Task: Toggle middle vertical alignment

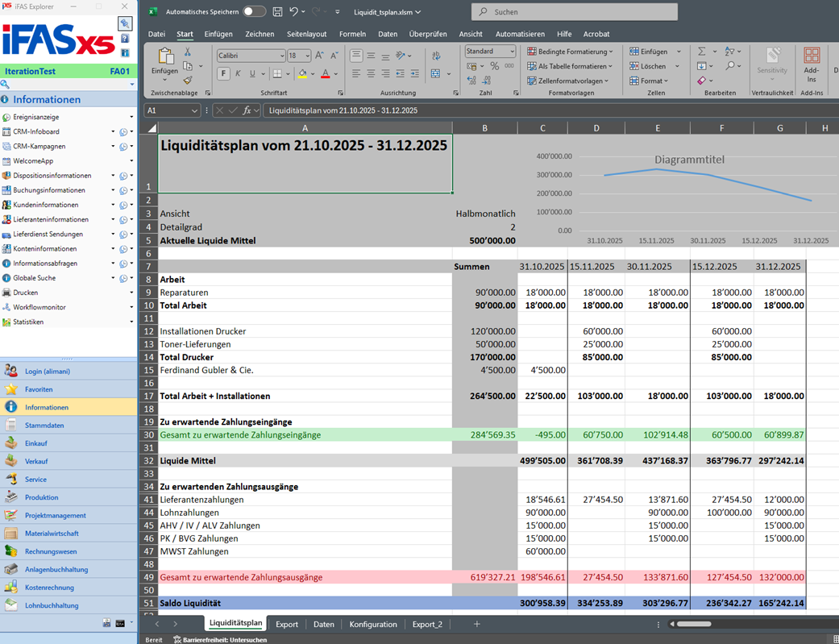Action: click(x=371, y=56)
